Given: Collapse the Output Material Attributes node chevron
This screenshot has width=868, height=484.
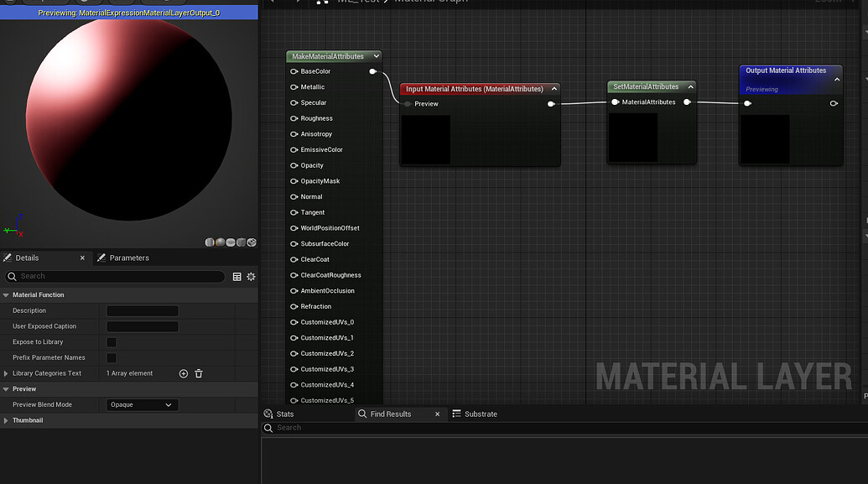Looking at the screenshot, I should pyautogui.click(x=835, y=79).
